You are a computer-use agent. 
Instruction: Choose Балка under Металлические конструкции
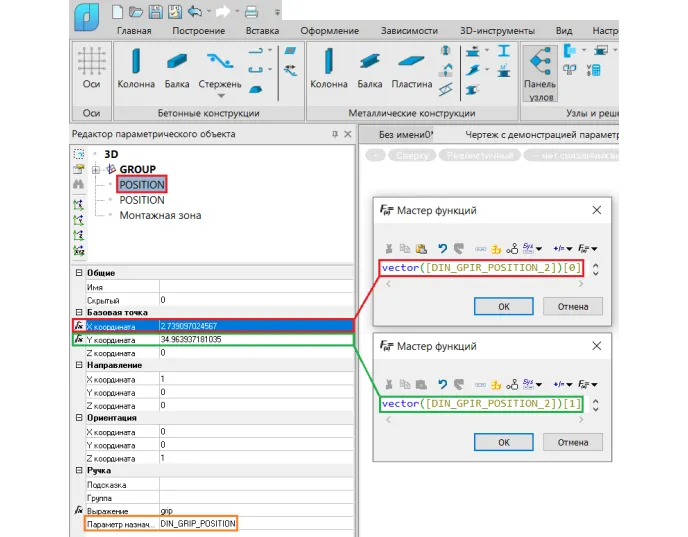coord(369,68)
